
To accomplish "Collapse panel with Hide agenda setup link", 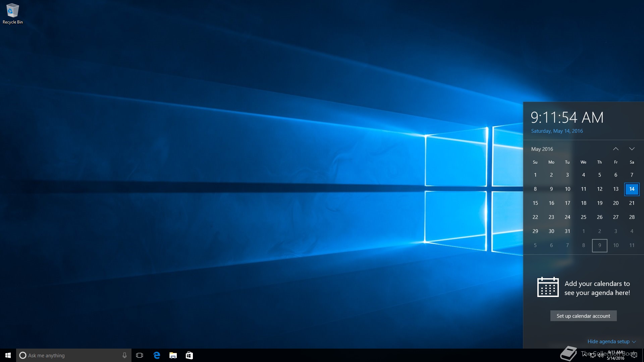I will click(608, 342).
